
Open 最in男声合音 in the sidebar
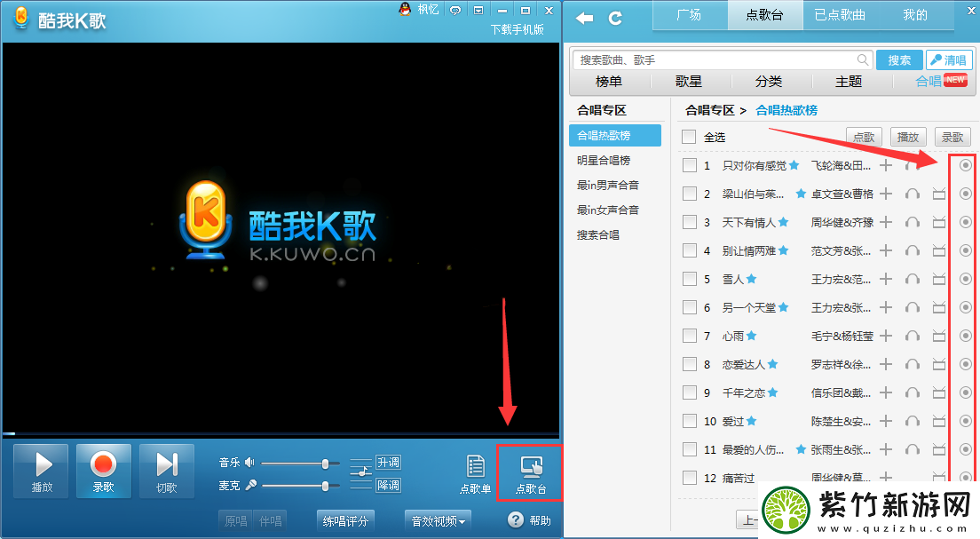tap(608, 185)
